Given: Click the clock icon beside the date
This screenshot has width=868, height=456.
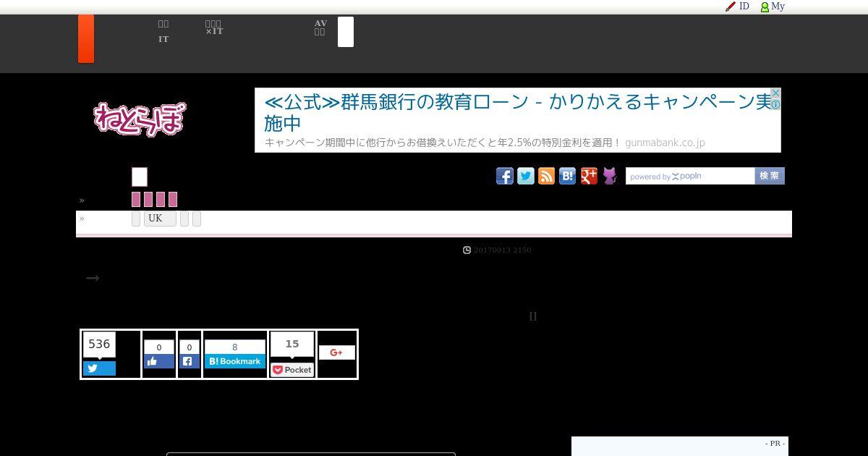Looking at the screenshot, I should pyautogui.click(x=467, y=250).
